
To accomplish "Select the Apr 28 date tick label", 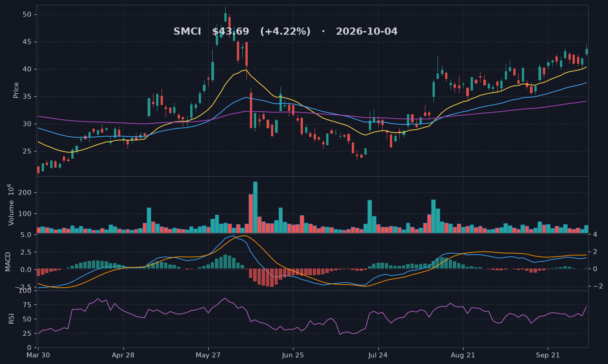I will click(123, 355).
